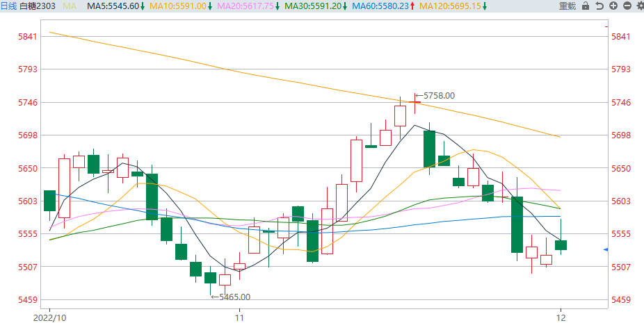
Task: Open the 日线 period selector
Action: coord(8,6)
